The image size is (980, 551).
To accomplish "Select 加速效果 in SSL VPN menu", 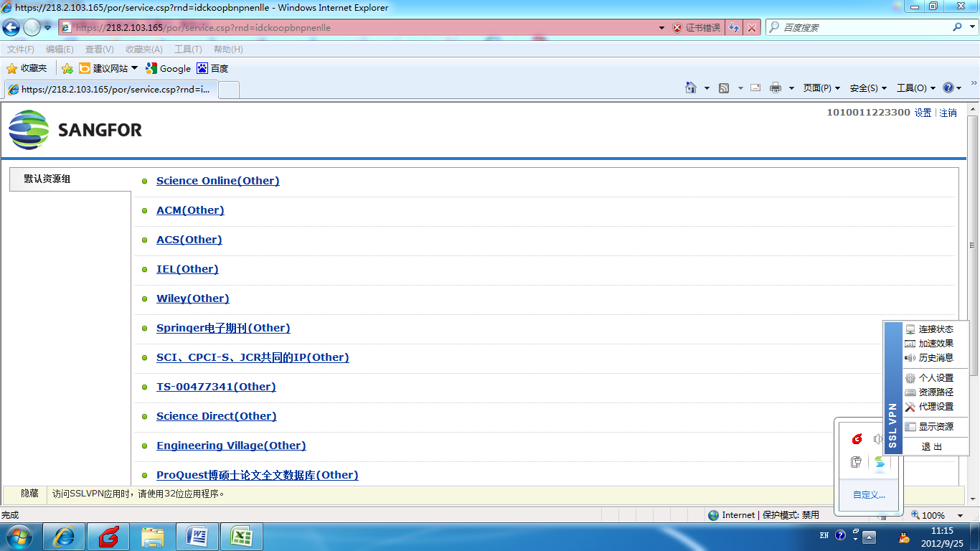I will pyautogui.click(x=936, y=344).
